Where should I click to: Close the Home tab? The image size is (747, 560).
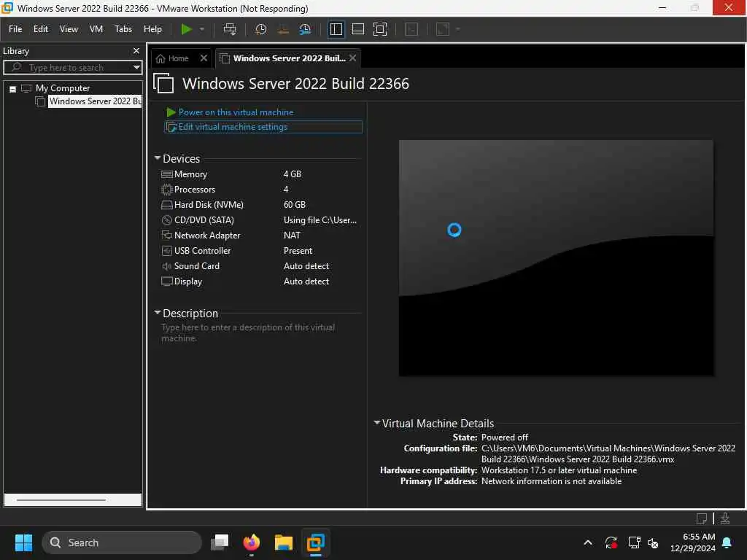pyautogui.click(x=204, y=58)
